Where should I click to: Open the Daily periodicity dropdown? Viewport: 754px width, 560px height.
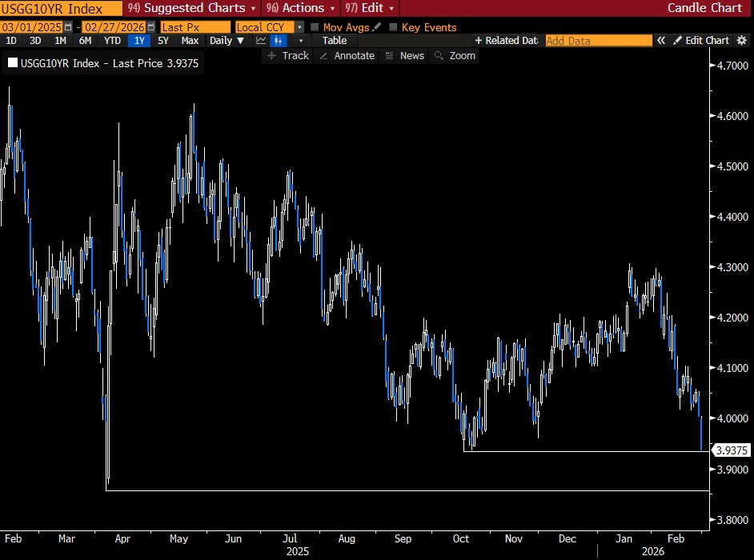(227, 40)
